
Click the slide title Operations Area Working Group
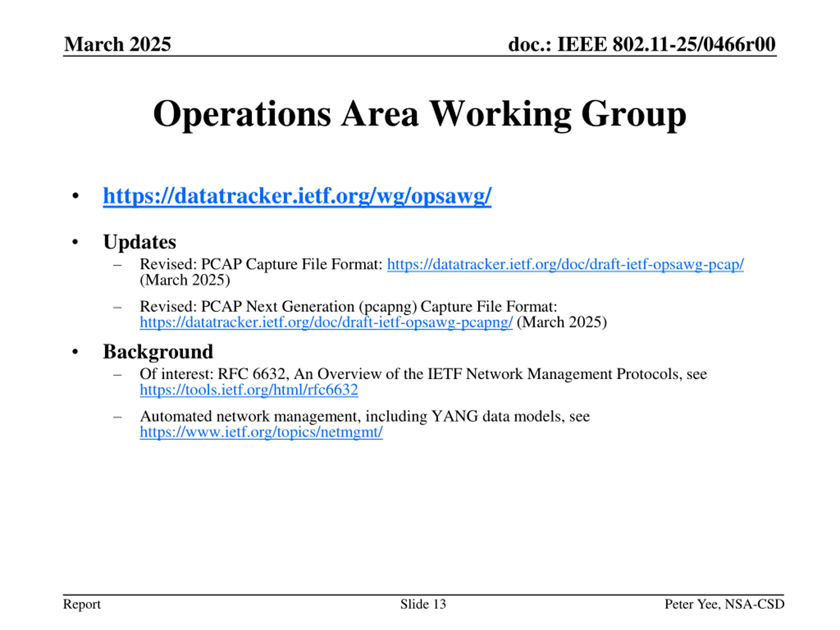(420, 114)
